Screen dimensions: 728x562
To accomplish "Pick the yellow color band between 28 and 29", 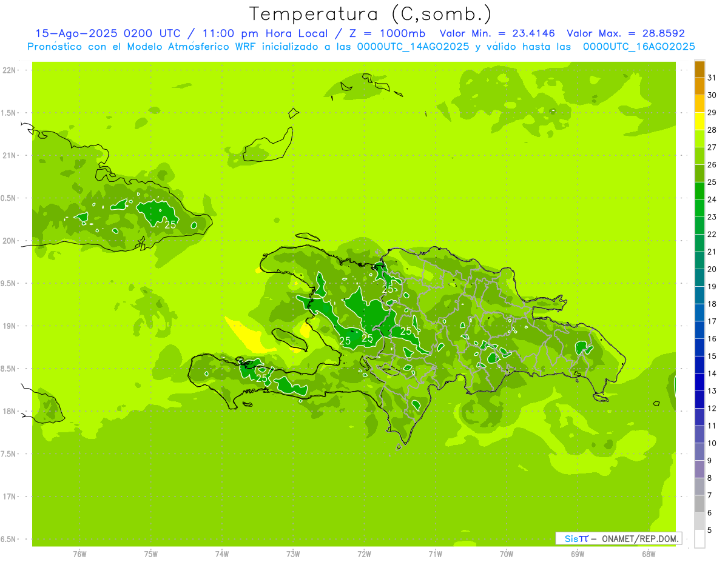I will [700, 121].
